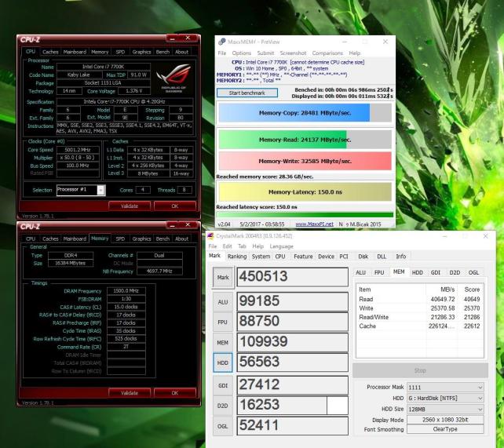Open CrystalMark Edit menu
This screenshot has width=504, height=448.
(227, 246)
